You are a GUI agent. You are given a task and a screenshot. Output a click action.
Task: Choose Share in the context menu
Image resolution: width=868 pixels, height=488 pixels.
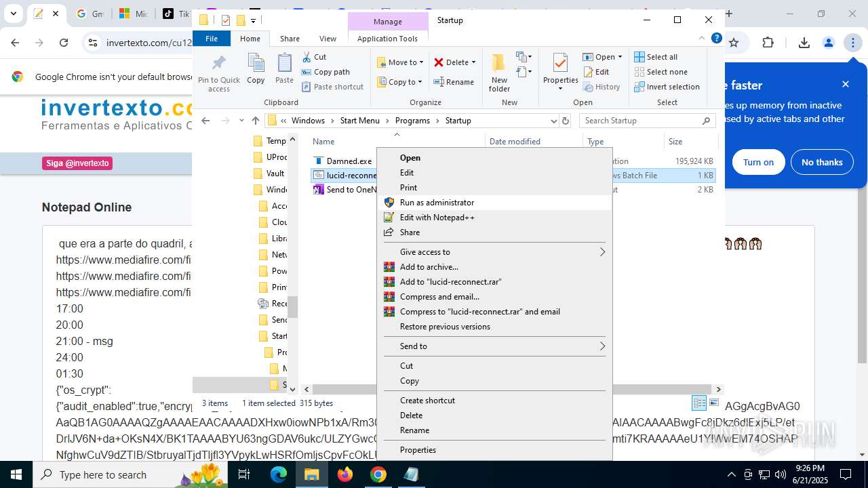point(495,232)
